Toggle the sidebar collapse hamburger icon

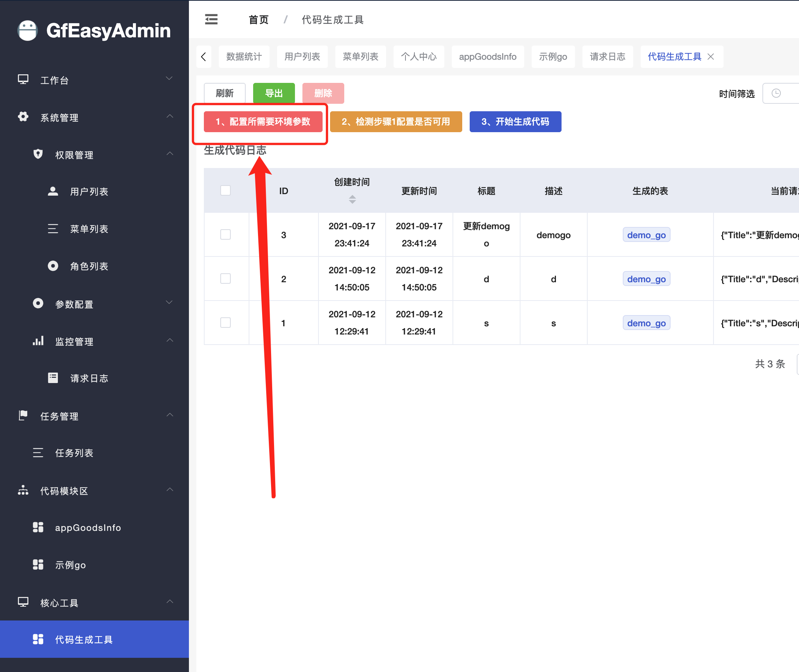click(x=211, y=19)
